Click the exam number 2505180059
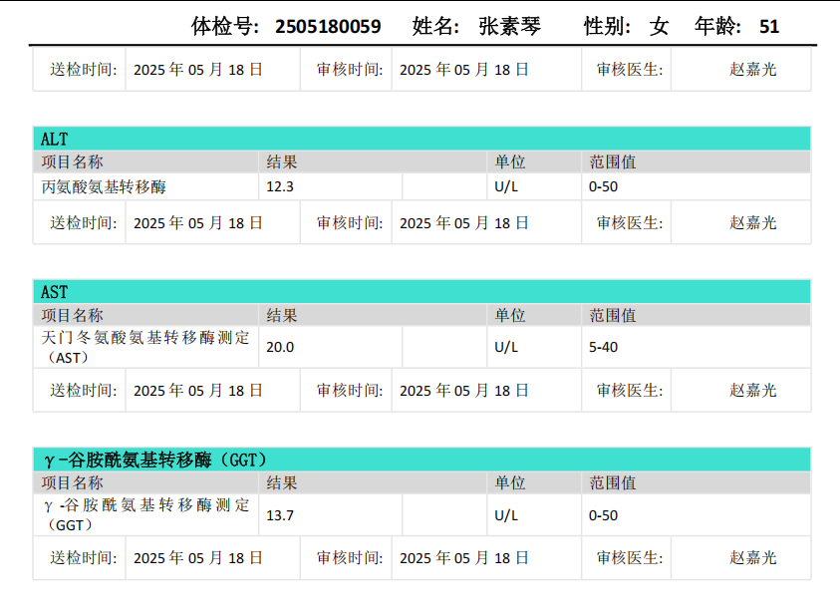This screenshot has width=840, height=616. (328, 26)
